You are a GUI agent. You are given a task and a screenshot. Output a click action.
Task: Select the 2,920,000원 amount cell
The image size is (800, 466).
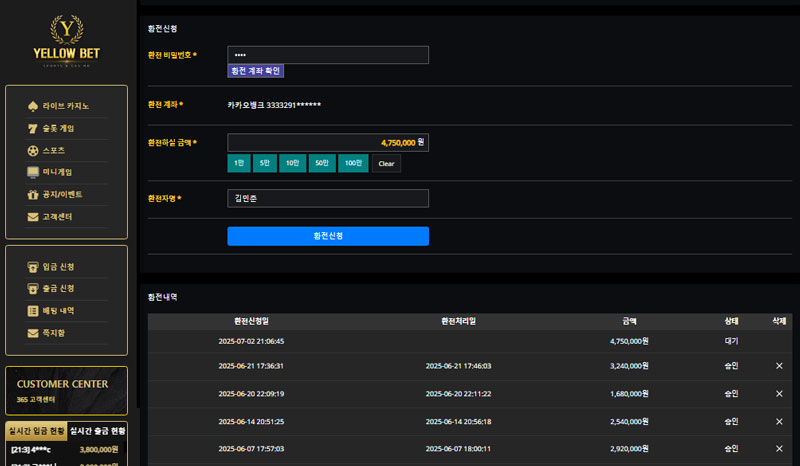click(x=629, y=449)
